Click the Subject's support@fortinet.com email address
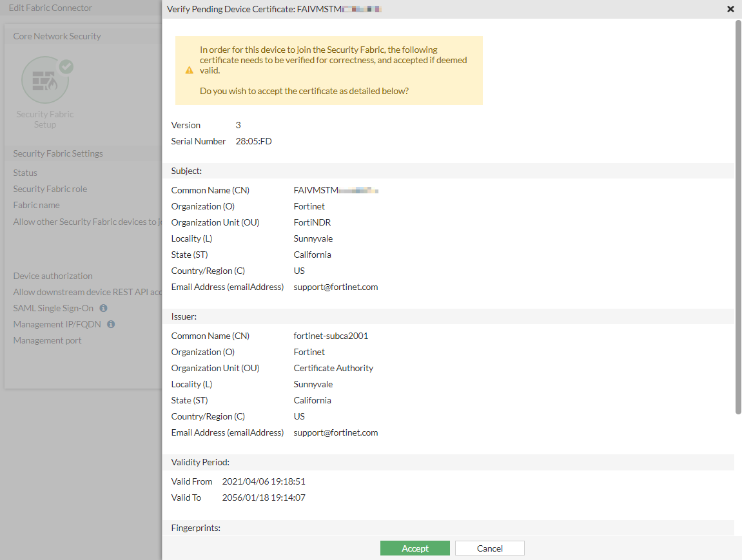742x560 pixels. 335,287
